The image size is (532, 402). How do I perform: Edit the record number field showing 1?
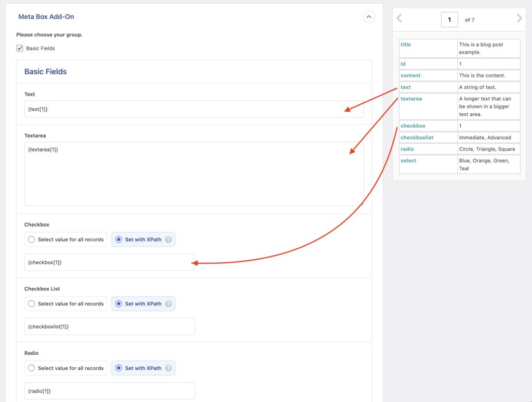pyautogui.click(x=449, y=19)
